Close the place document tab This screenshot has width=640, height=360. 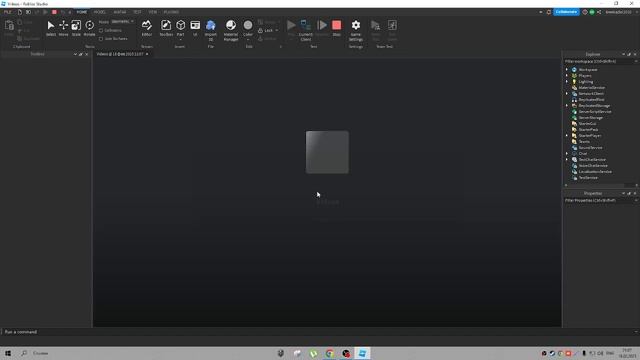pos(147,54)
